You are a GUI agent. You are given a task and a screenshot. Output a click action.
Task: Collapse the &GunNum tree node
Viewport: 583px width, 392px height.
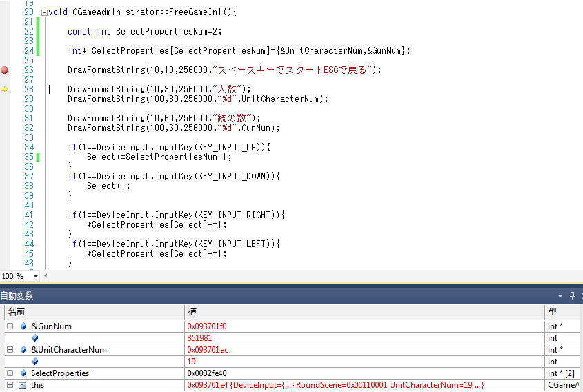pos(10,326)
